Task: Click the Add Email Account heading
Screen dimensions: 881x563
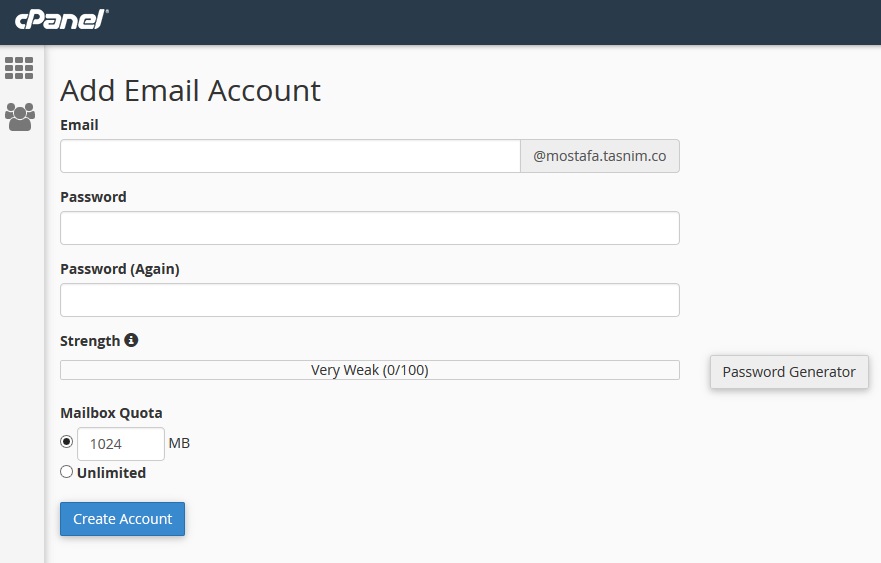Action: (x=190, y=91)
